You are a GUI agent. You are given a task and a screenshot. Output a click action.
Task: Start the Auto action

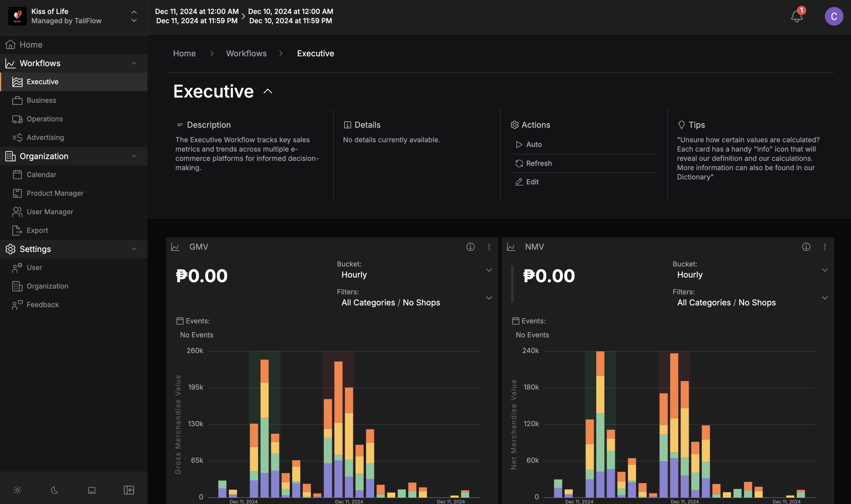584,144
